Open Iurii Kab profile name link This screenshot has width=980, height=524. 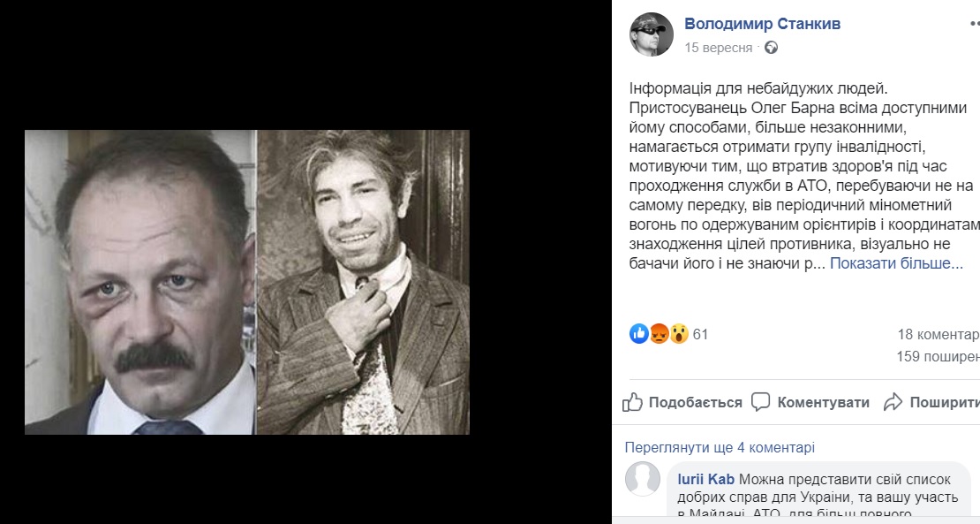(705, 480)
